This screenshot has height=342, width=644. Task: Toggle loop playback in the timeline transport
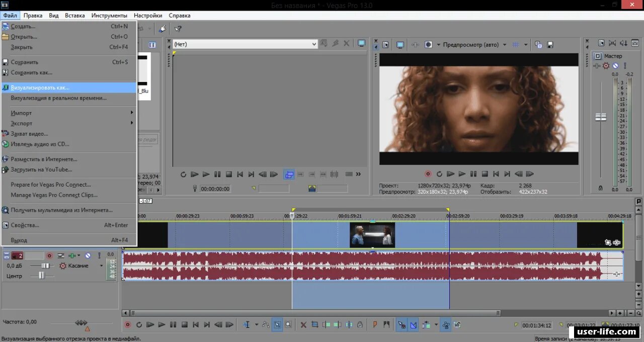tap(139, 325)
